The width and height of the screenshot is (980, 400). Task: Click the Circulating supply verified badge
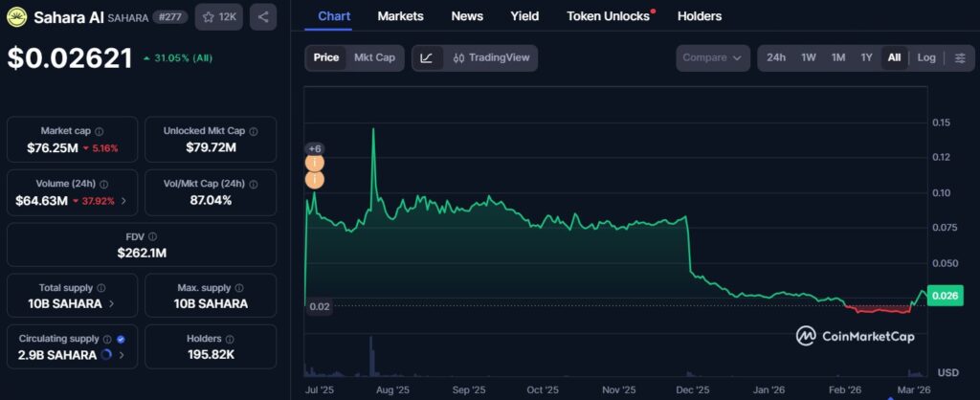click(x=121, y=339)
